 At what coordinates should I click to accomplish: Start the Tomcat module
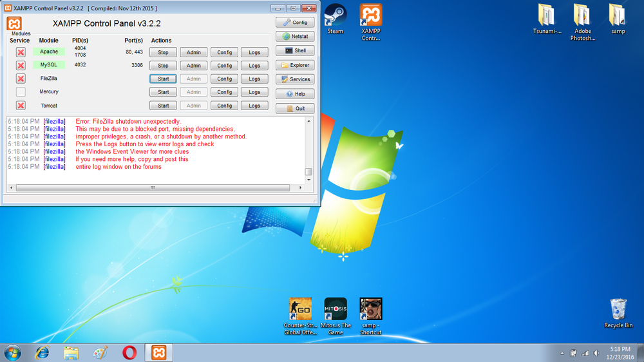click(x=163, y=106)
